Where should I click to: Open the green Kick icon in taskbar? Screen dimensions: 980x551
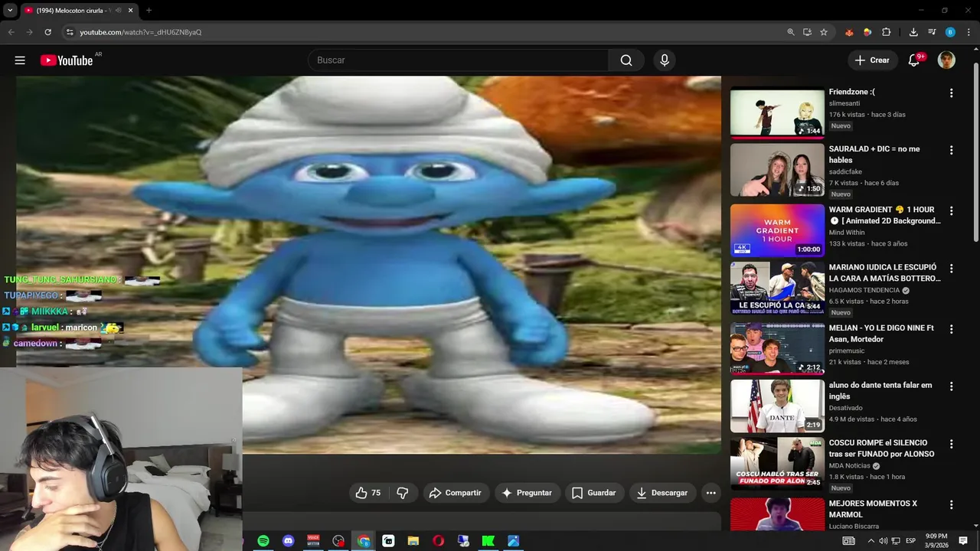[488, 541]
